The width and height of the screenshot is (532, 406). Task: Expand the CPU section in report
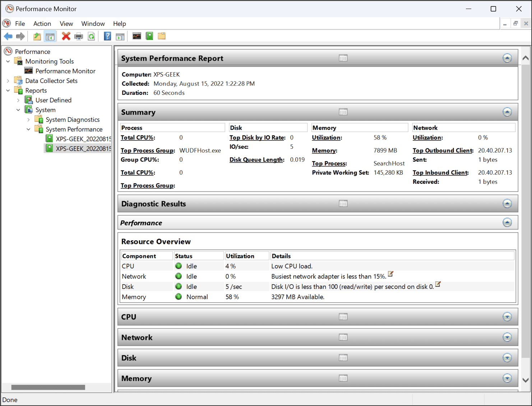(x=507, y=317)
